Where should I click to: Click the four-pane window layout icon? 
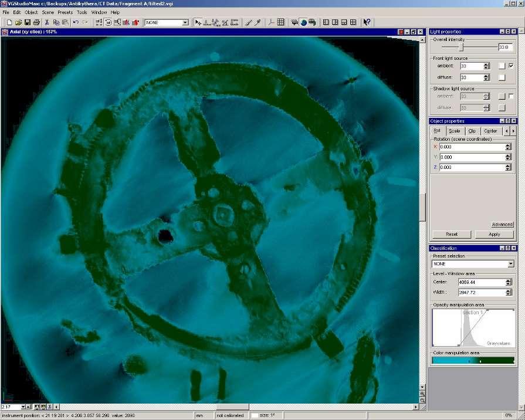click(353, 22)
